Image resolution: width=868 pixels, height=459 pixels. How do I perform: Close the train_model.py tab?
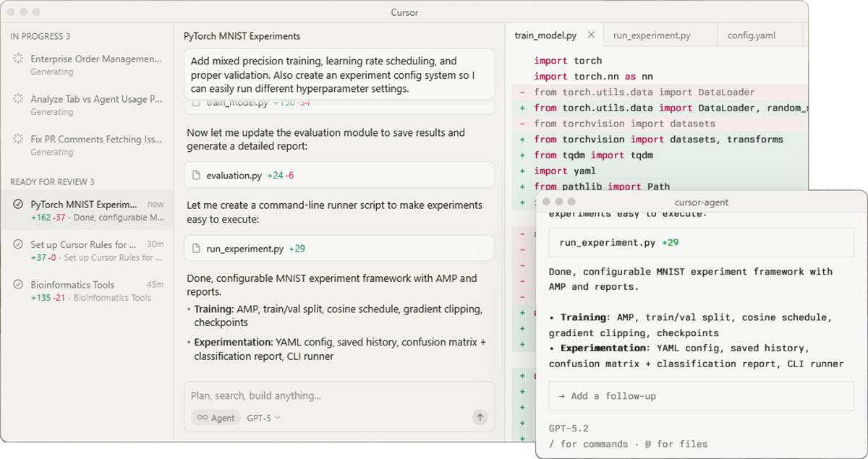(591, 35)
